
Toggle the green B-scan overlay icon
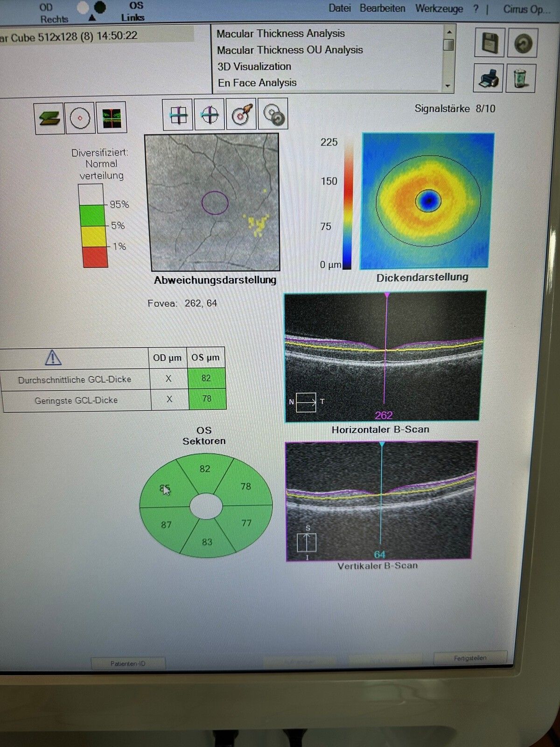click(x=112, y=118)
